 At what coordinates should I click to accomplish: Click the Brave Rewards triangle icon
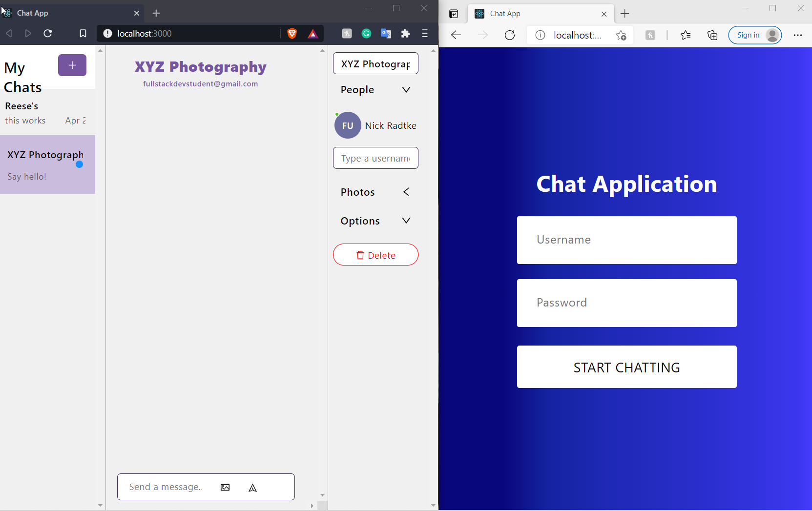click(313, 33)
